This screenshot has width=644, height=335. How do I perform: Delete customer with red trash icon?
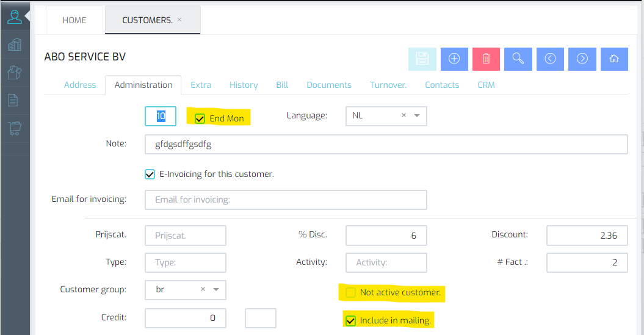[x=487, y=59]
